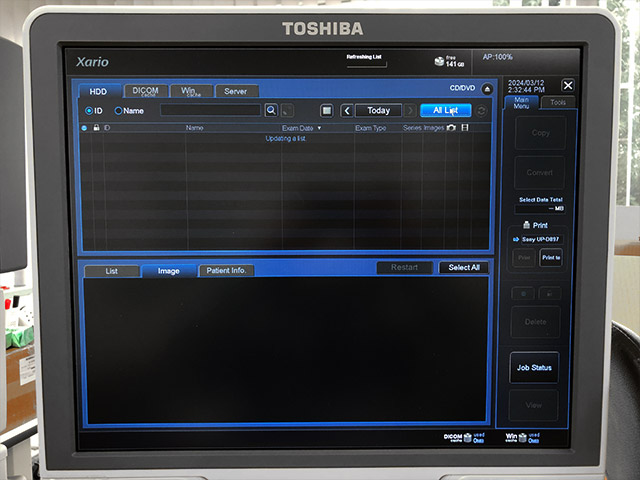The width and height of the screenshot is (640, 480).
Task: Click the refresh list icon
Action: [482, 110]
